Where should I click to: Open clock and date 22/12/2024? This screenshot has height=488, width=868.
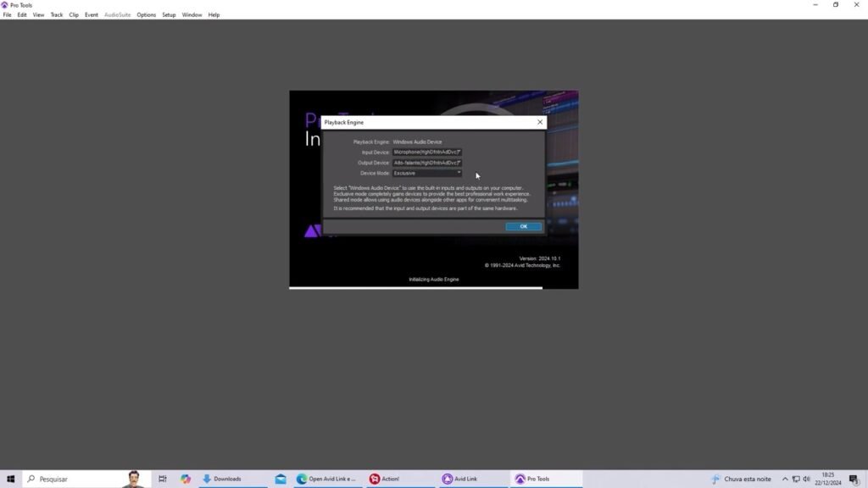coord(827,479)
